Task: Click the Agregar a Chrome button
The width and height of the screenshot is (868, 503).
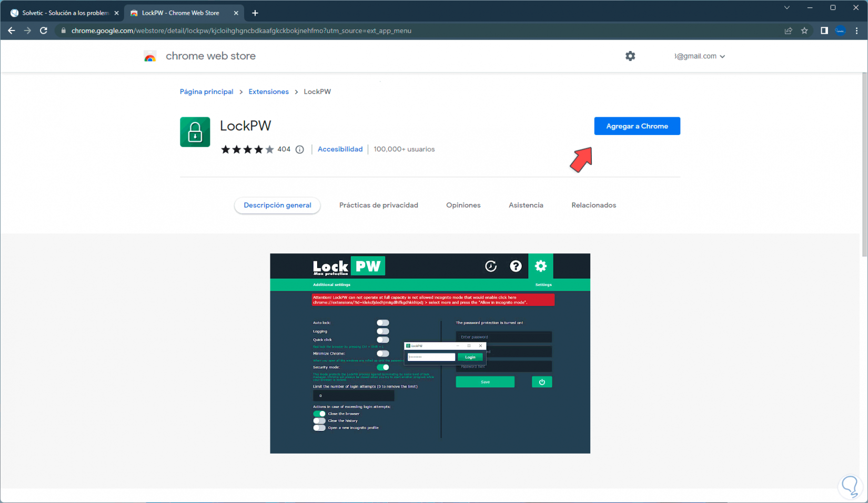Action: (x=637, y=126)
